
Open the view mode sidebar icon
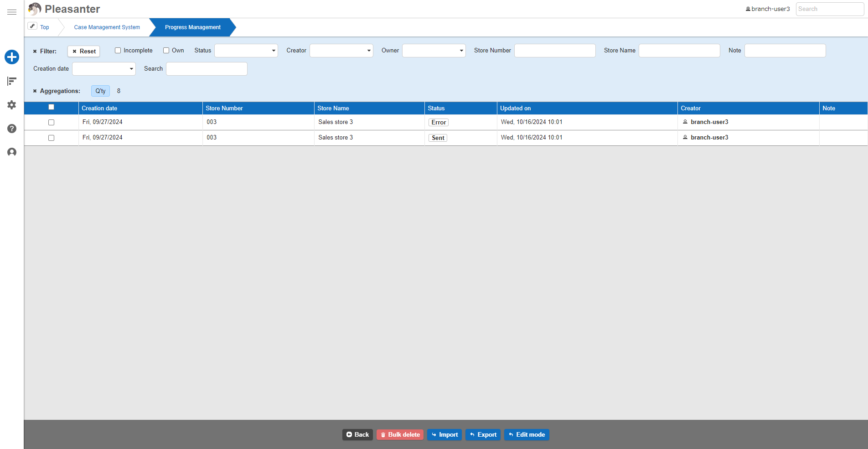pos(12,81)
